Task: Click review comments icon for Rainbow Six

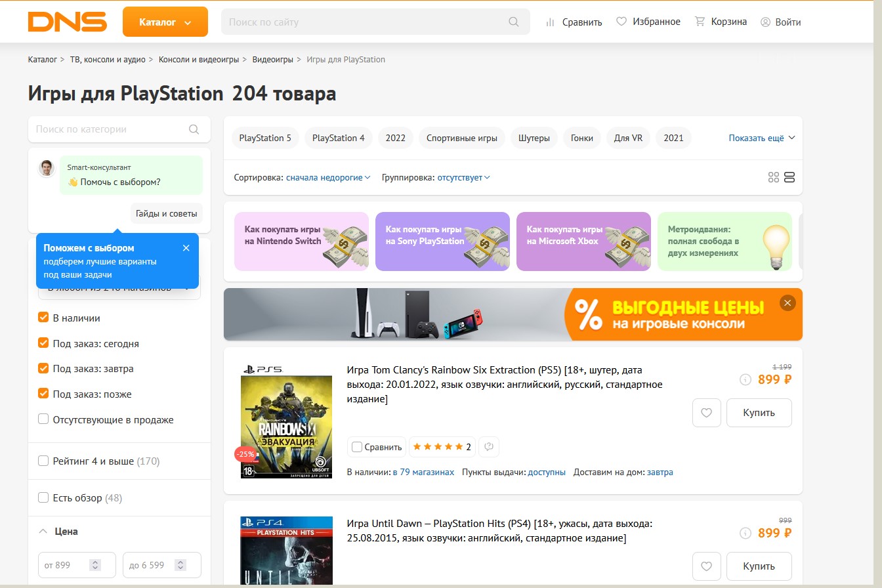Action: 489,447
